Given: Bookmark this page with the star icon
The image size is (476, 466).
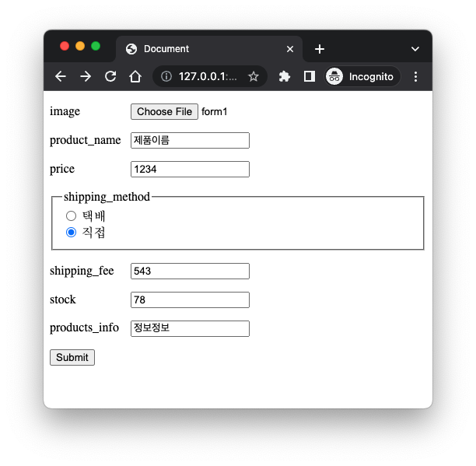Looking at the screenshot, I should coord(254,76).
